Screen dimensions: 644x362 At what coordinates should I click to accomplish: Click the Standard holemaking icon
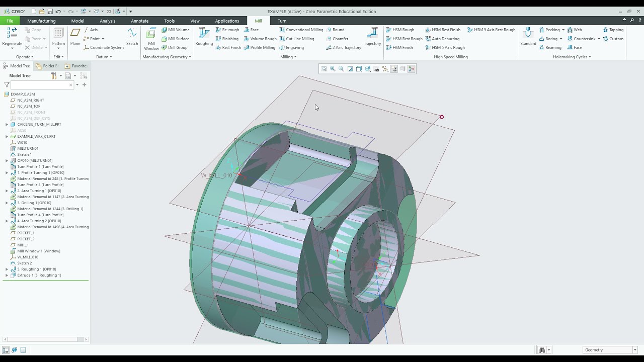pos(528,33)
